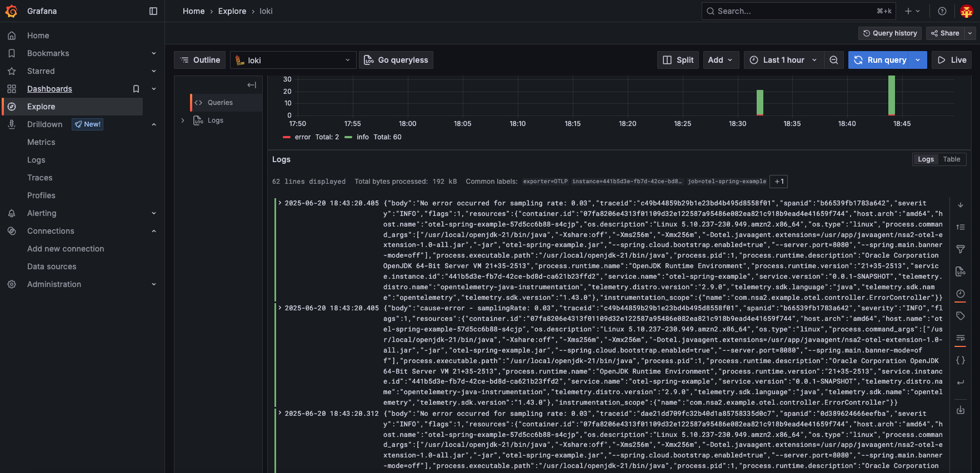Toggle the prettify JSON braces icon
The width and height of the screenshot is (980, 473).
961,360
